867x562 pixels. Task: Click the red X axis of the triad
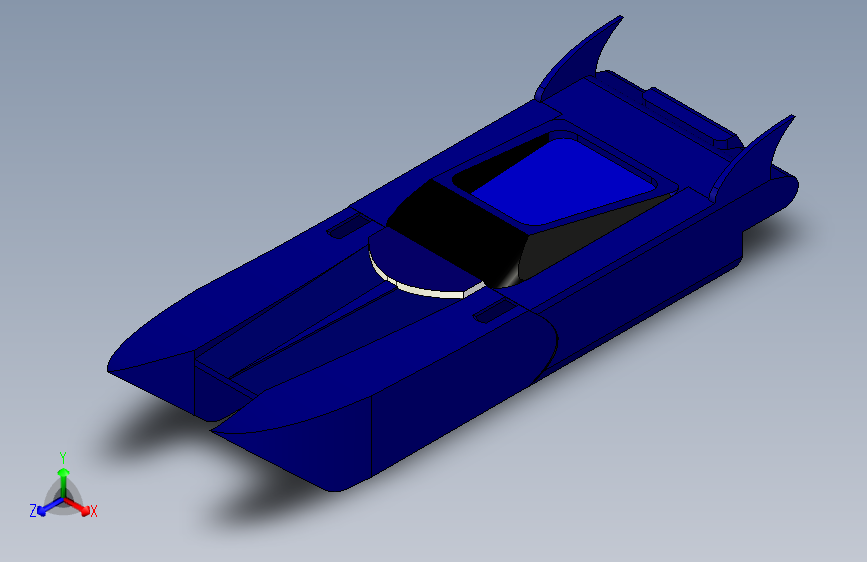[78, 507]
